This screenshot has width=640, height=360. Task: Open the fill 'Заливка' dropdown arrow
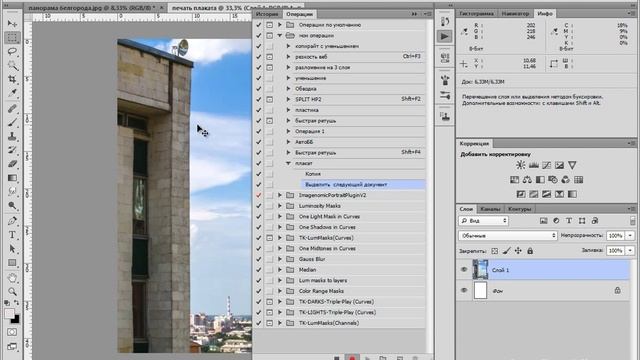point(630,250)
